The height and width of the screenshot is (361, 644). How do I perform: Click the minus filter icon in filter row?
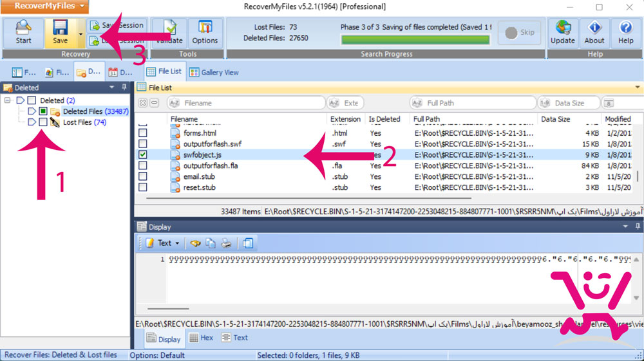[x=155, y=103]
